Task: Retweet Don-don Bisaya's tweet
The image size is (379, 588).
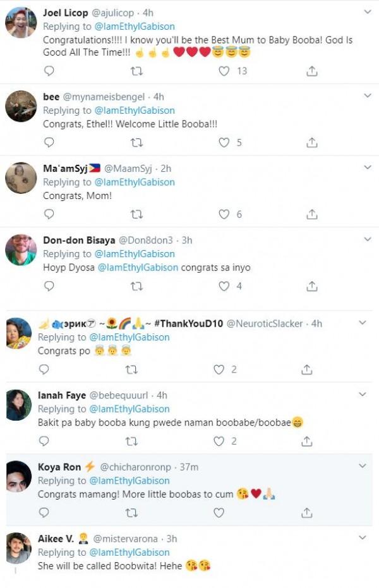Action: (x=136, y=286)
